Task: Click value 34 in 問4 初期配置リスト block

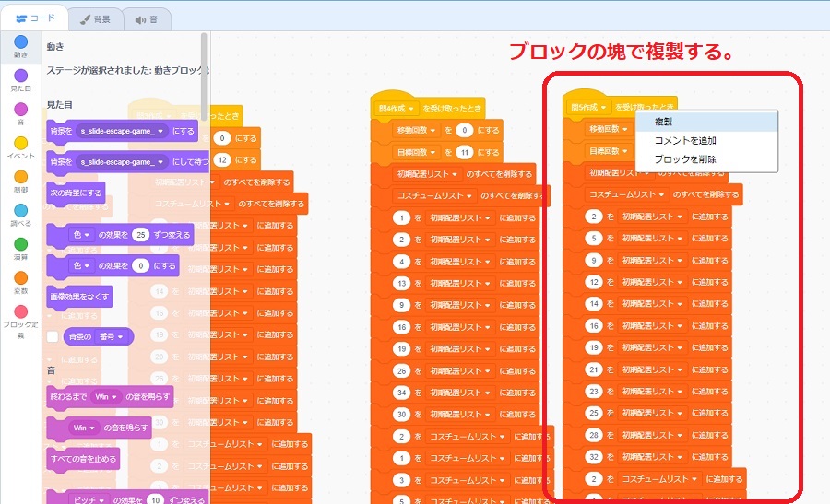Action: (x=401, y=393)
